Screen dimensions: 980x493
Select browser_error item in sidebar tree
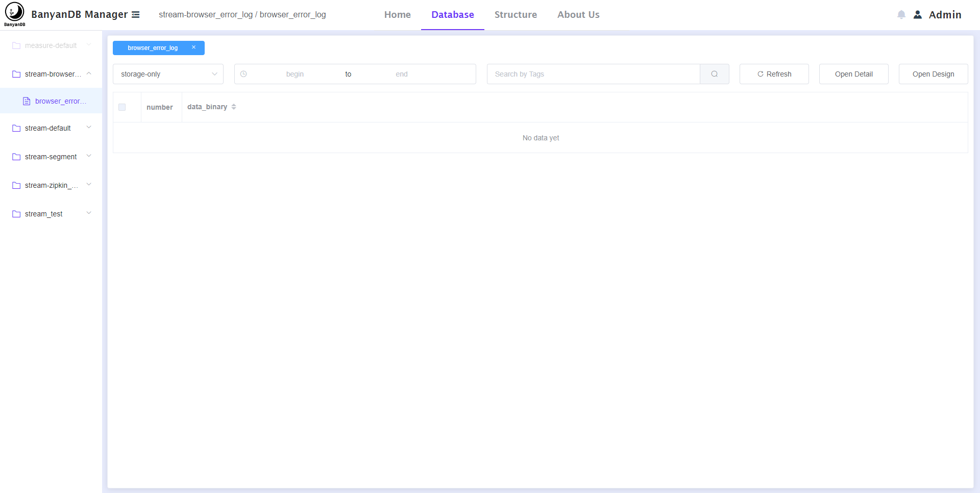click(x=51, y=101)
